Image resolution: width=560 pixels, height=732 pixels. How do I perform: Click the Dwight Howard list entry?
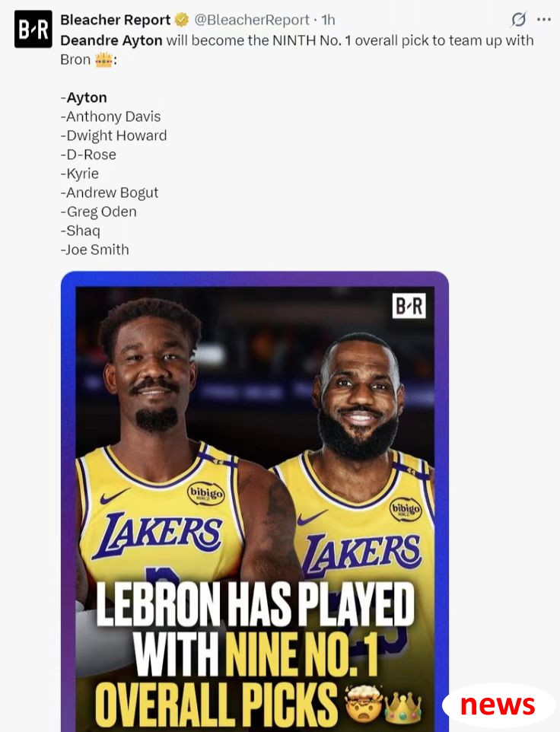click(113, 135)
